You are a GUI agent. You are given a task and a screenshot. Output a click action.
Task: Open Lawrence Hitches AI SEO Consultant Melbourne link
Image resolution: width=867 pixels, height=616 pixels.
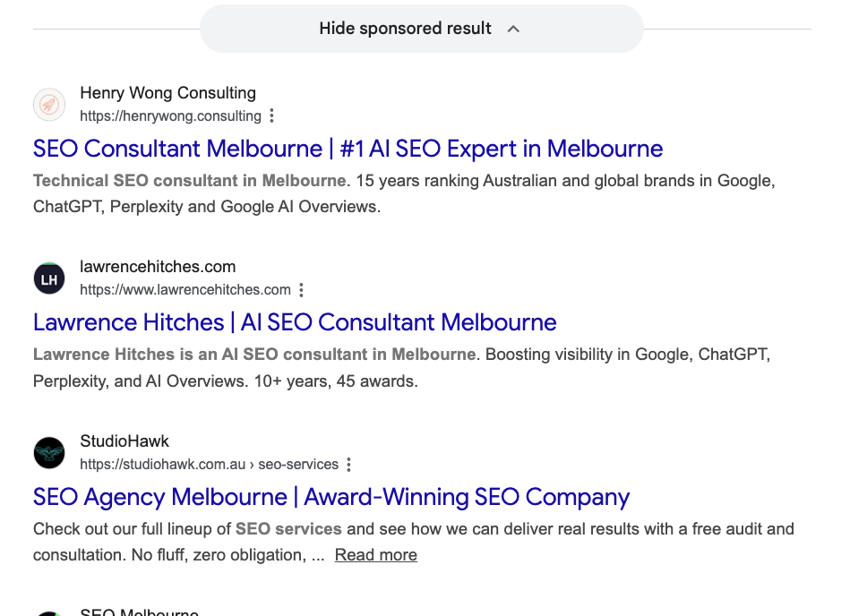point(295,322)
